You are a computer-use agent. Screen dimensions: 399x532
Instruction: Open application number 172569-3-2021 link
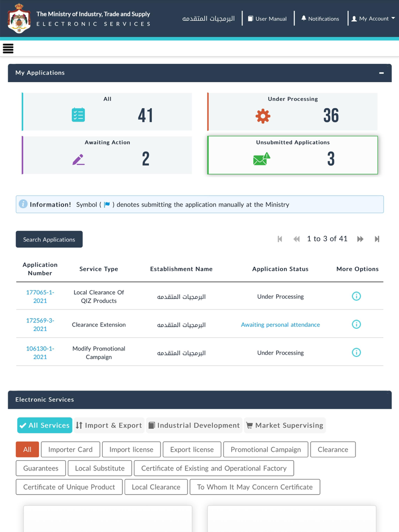(x=40, y=325)
